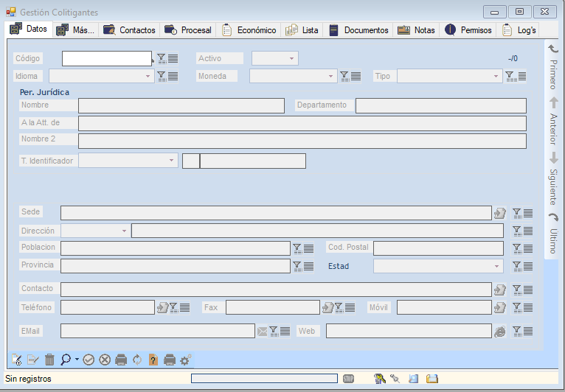
Task: Click the envelope icon beside EMail field
Action: pyautogui.click(x=262, y=332)
